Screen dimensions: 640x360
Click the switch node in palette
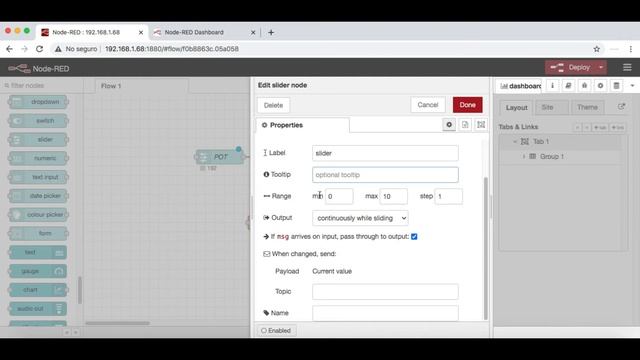pyautogui.click(x=38, y=121)
